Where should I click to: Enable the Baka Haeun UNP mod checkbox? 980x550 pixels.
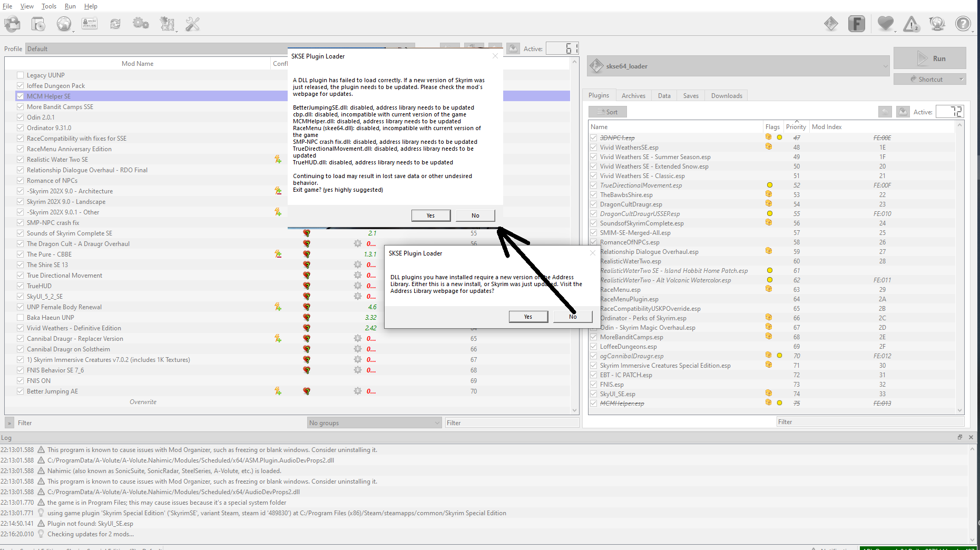21,317
